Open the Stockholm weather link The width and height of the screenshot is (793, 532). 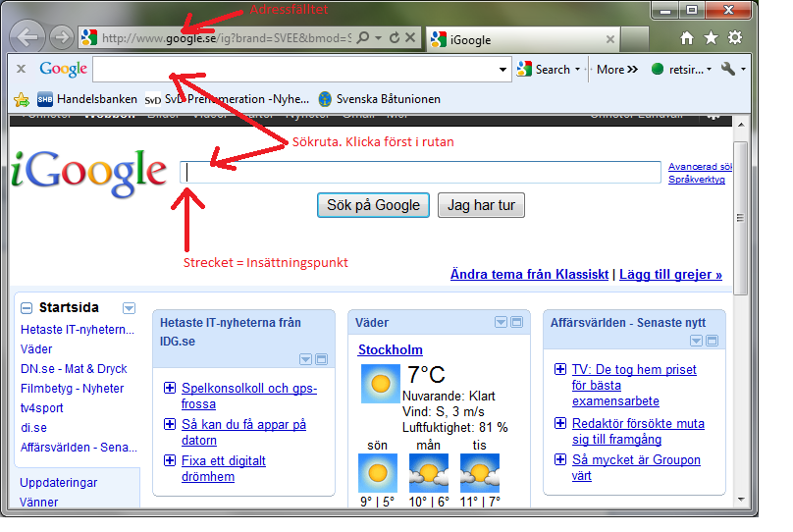[x=391, y=350]
